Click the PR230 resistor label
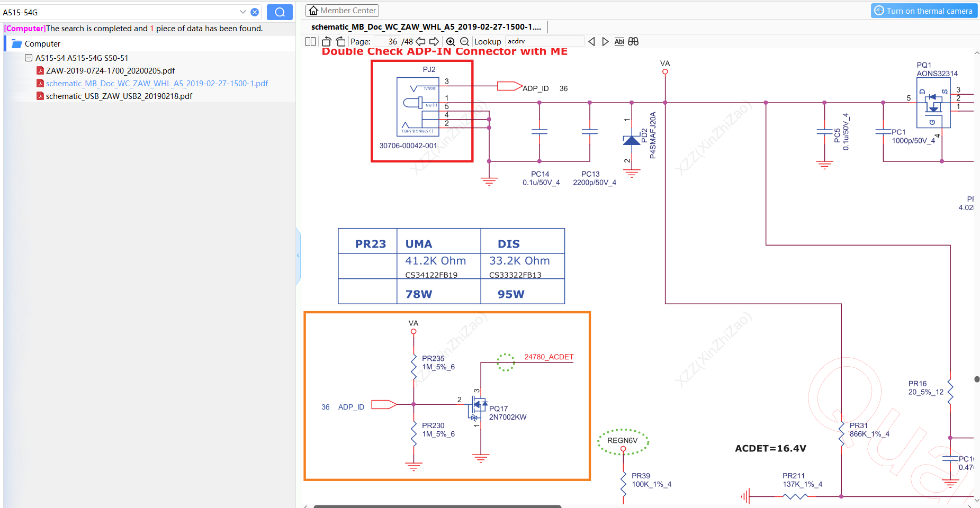980x508 pixels. pos(433,425)
